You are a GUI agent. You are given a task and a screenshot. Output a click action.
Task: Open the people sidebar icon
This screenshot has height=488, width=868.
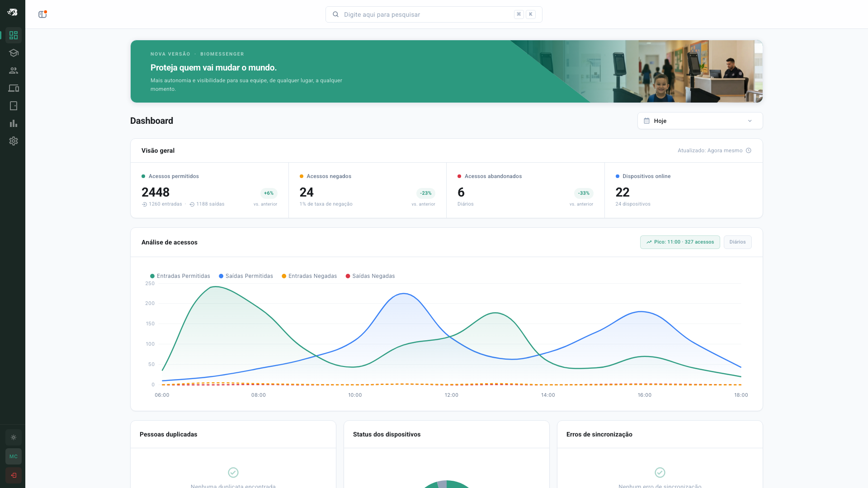tap(14, 70)
